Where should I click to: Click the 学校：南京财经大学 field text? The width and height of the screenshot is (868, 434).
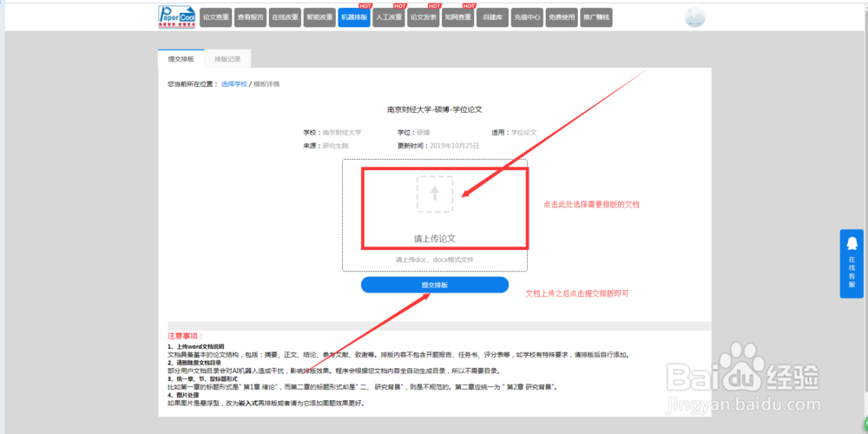coord(332,133)
